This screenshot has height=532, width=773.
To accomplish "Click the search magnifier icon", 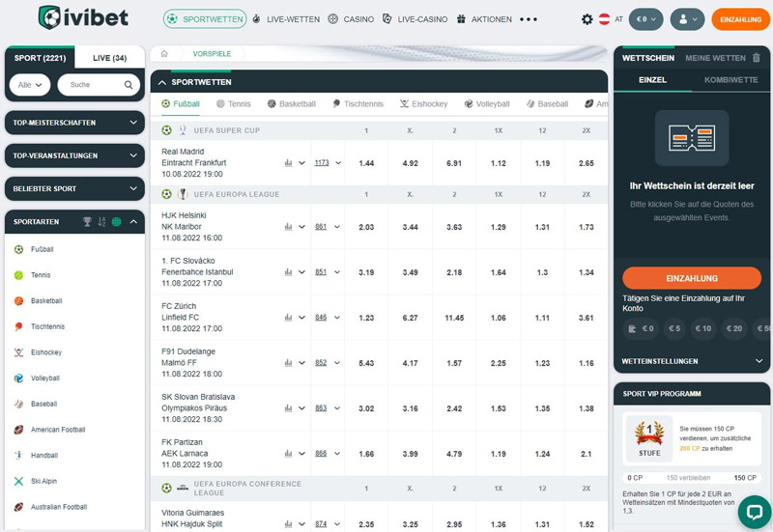I will click(x=129, y=85).
